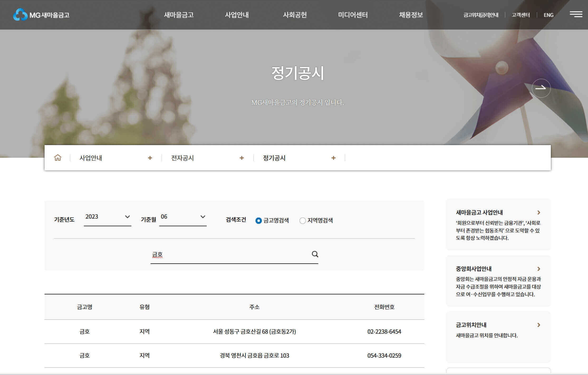Open the 미디어센터 menu
Screen dimensions: 588x375
point(353,15)
